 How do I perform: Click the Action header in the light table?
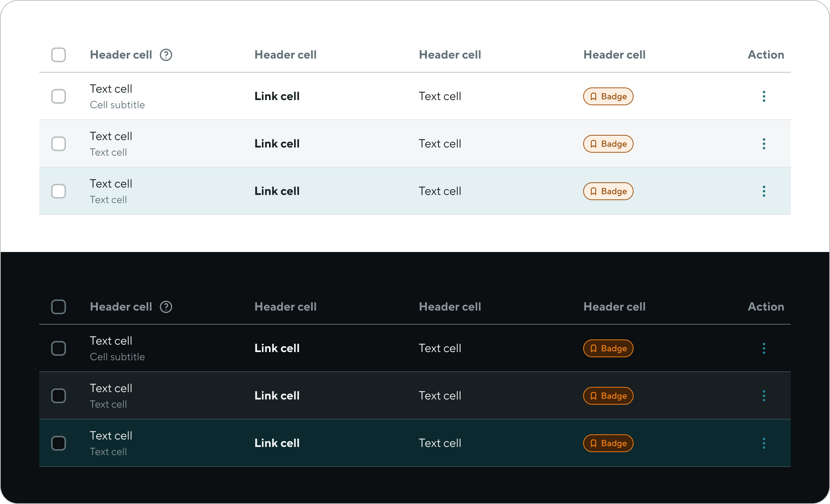[x=766, y=55]
